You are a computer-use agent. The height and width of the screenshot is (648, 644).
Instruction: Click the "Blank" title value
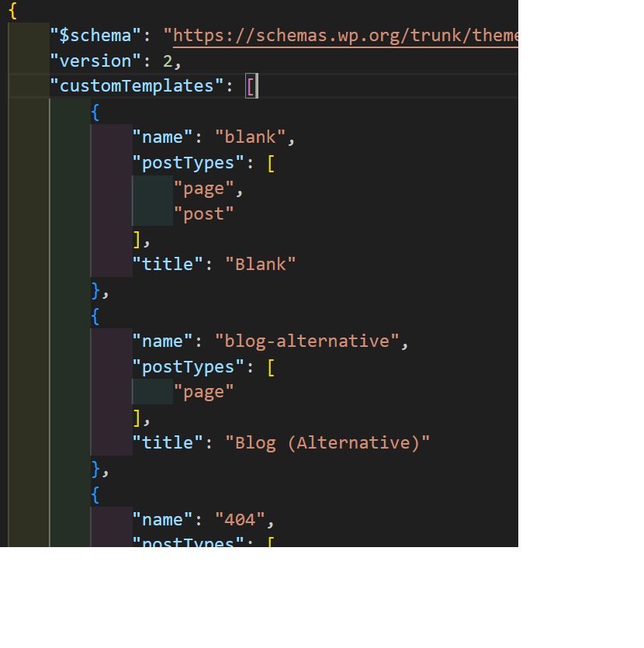260,264
